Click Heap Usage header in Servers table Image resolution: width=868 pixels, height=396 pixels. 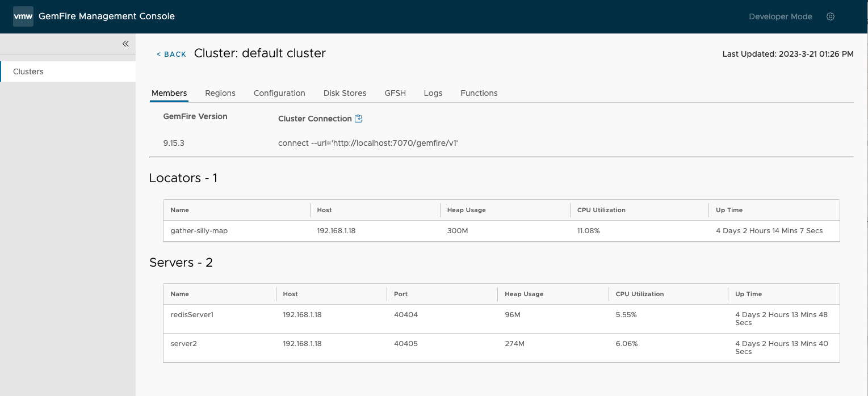point(524,294)
